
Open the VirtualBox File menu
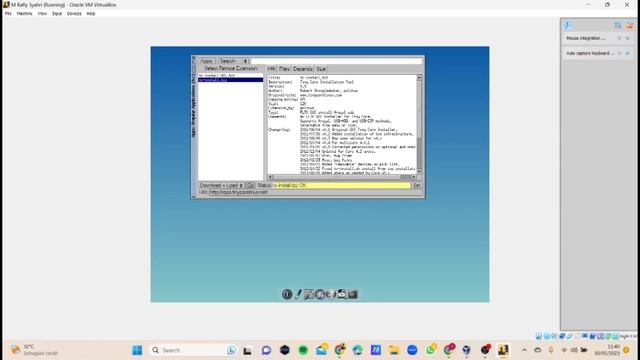click(x=8, y=13)
